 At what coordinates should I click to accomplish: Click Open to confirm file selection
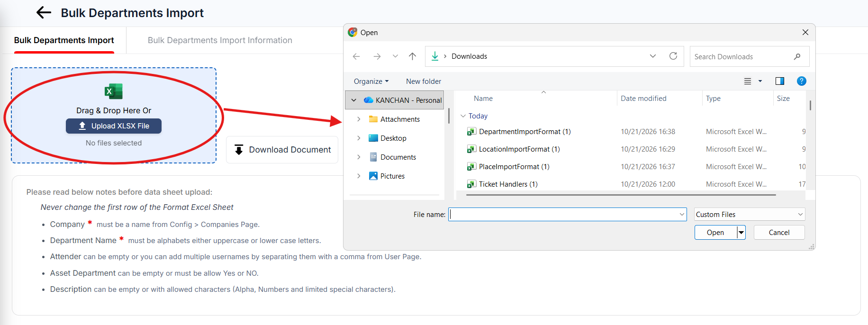[x=715, y=233]
